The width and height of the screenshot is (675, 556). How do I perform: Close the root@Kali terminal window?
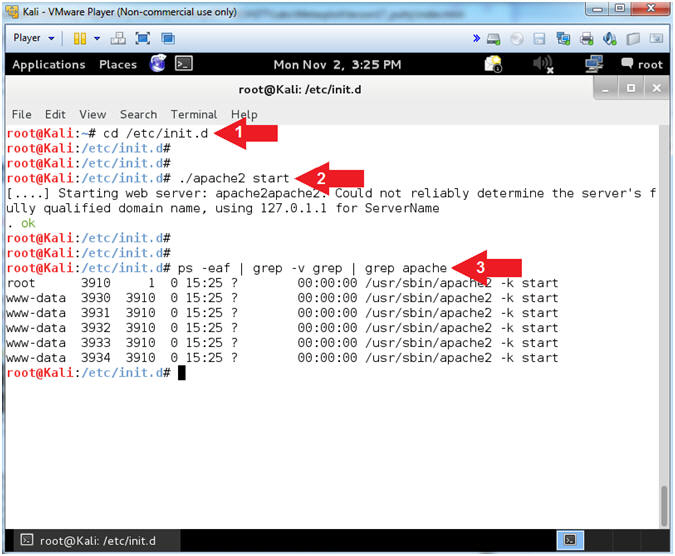click(656, 89)
